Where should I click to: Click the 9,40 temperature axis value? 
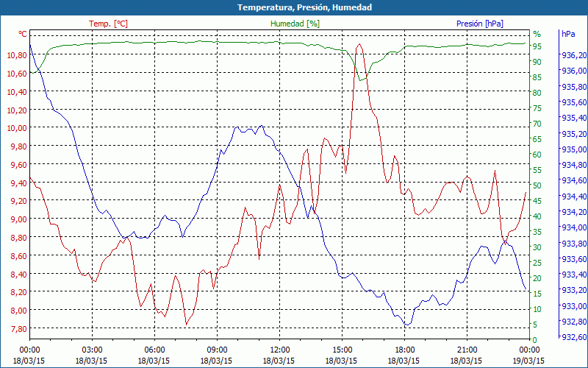[x=18, y=183]
